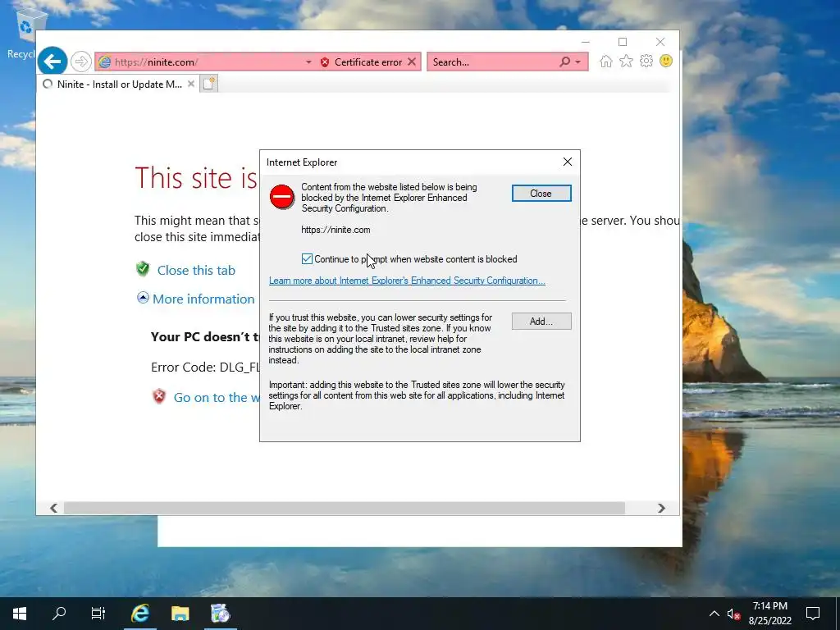This screenshot has width=840, height=630.
Task: Click the horizontal scrollbar right arrow
Action: [x=662, y=508]
